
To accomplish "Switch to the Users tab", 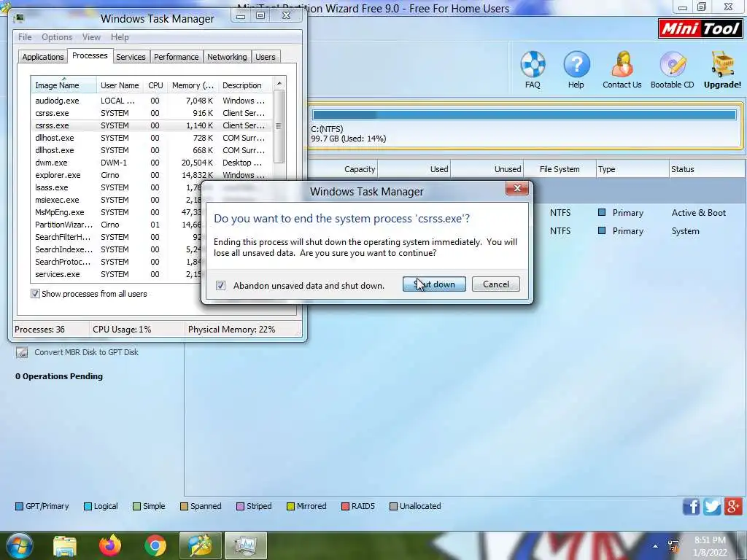I will (x=266, y=57).
